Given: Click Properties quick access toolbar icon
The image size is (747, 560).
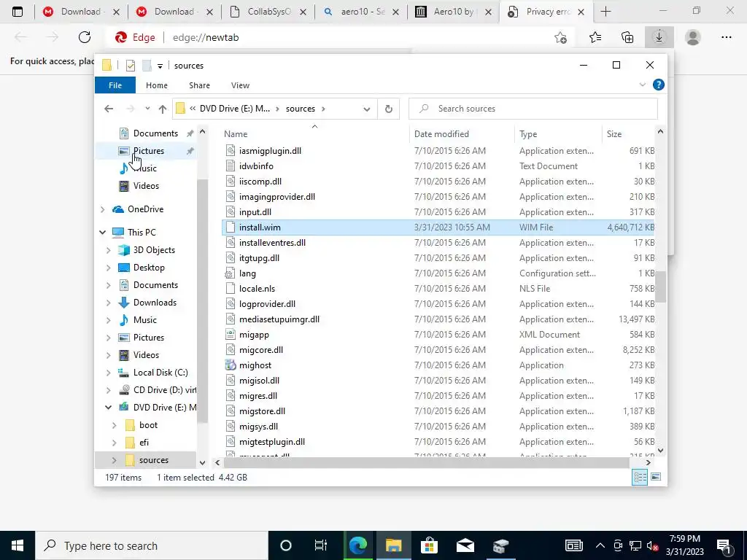Looking at the screenshot, I should point(130,66).
